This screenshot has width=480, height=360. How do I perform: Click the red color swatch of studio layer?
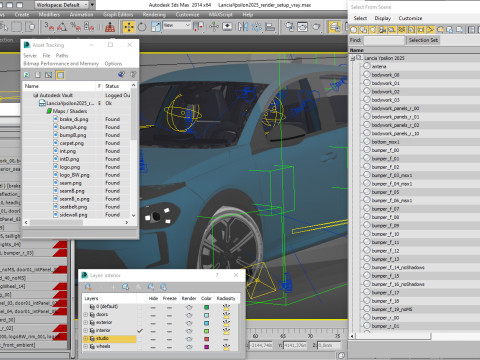click(x=206, y=339)
